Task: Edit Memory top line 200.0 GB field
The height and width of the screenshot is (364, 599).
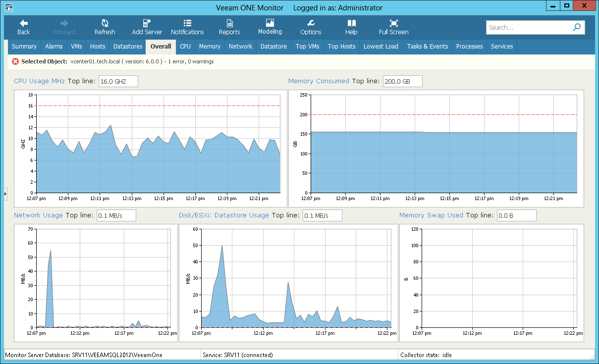Action: coord(402,81)
